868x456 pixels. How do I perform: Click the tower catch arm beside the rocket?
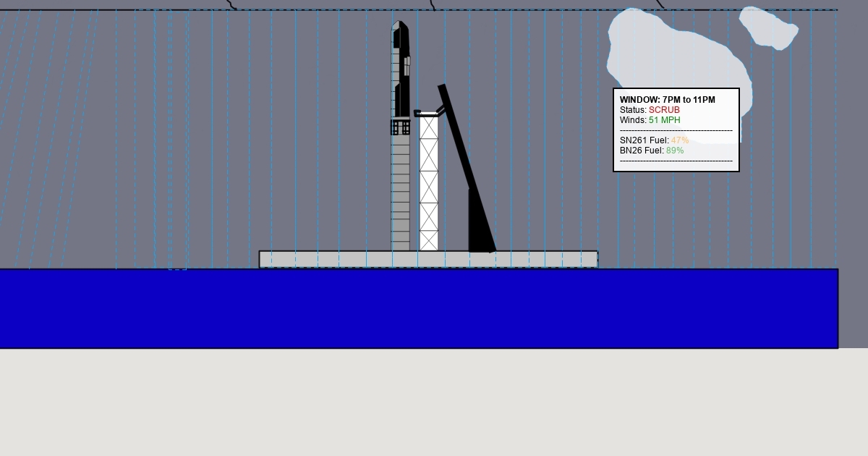tap(428, 113)
